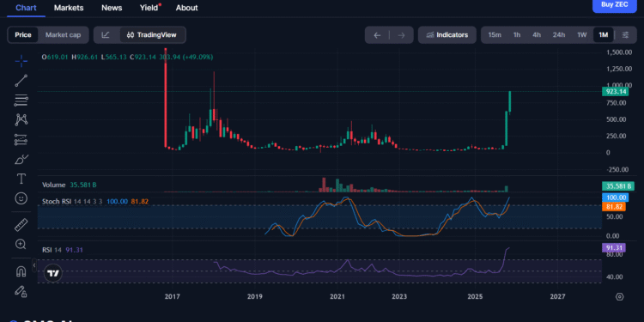Show Price data on the chart
The height and width of the screenshot is (322, 644).
pos(23,35)
